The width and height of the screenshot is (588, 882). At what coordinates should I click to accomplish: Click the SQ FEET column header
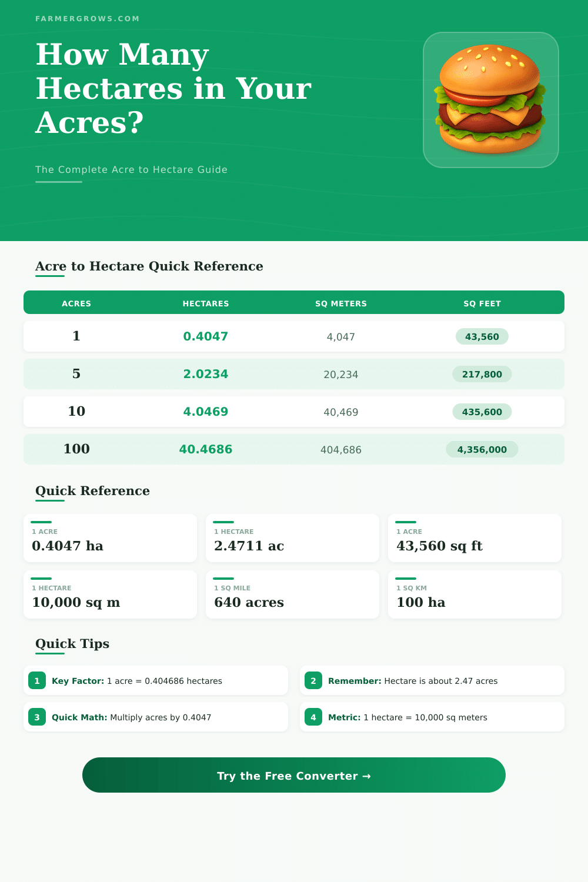482,303
